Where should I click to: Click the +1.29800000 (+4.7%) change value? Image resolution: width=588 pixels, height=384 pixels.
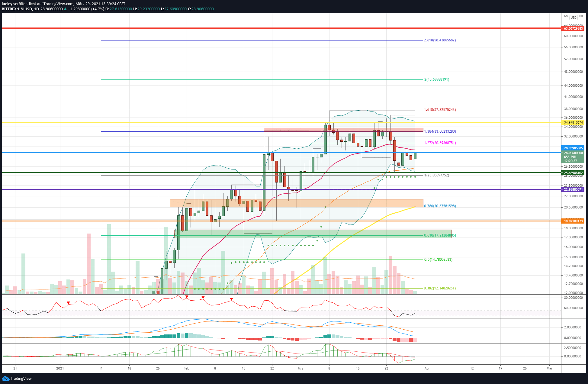tap(86, 9)
